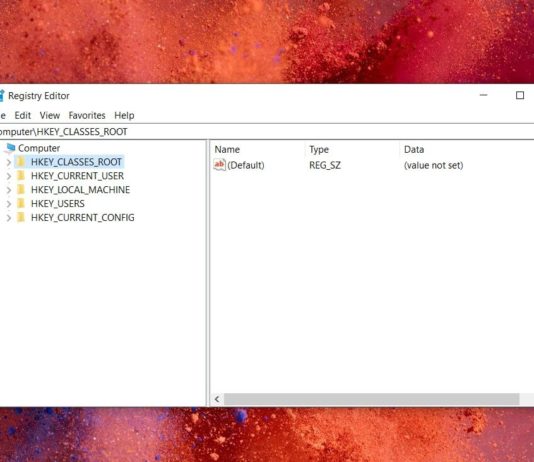Select the (Default) value entry
534x462 pixels.
[x=246, y=165]
